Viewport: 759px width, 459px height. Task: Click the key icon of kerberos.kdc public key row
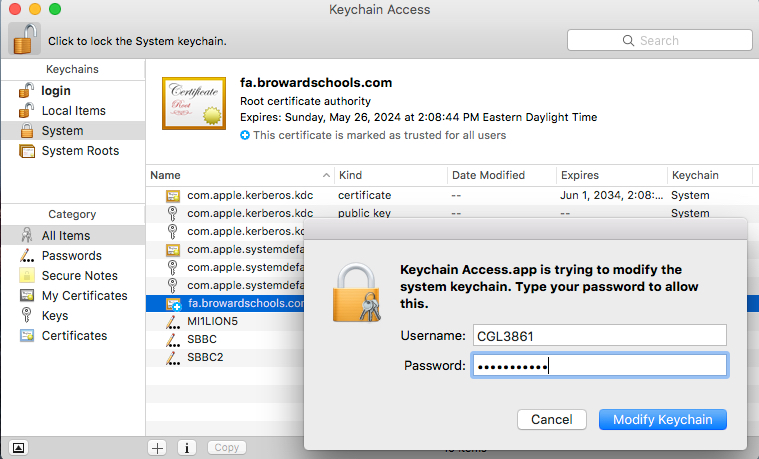[x=172, y=214]
